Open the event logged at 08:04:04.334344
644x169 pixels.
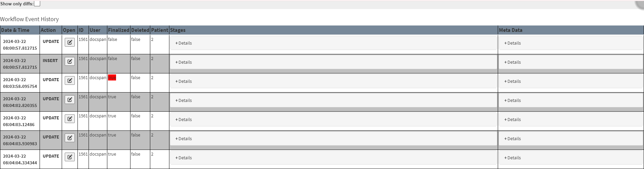(69, 157)
